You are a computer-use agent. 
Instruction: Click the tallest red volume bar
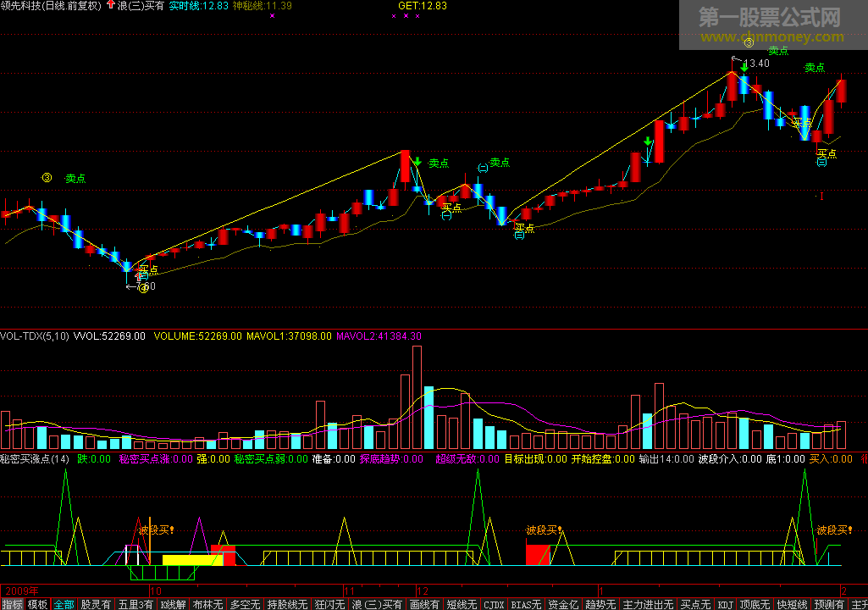pos(417,397)
